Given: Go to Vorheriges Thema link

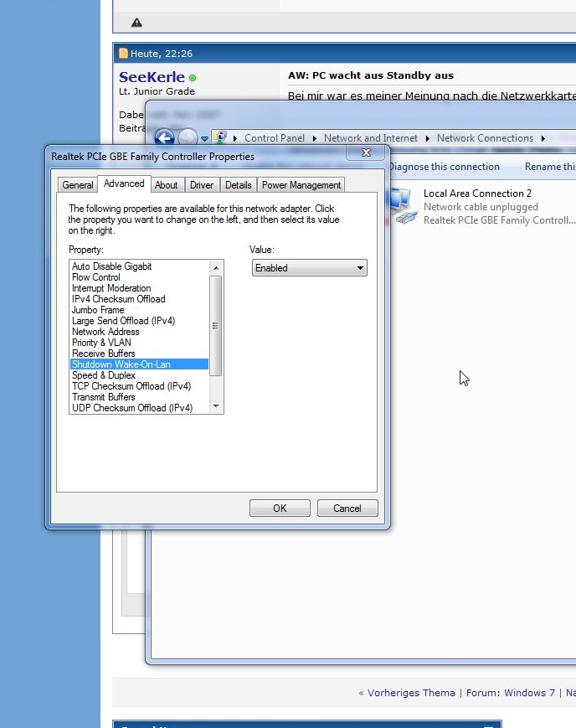Looking at the screenshot, I should pos(411,693).
